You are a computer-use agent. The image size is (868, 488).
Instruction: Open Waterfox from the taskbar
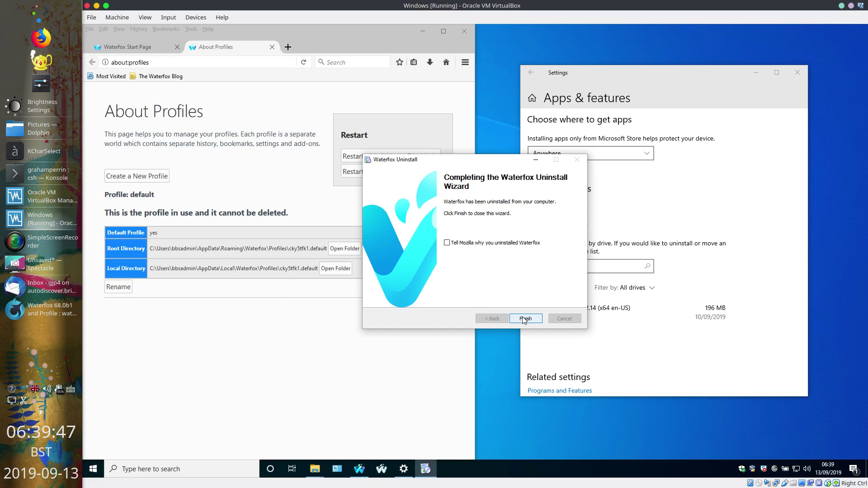point(359,469)
